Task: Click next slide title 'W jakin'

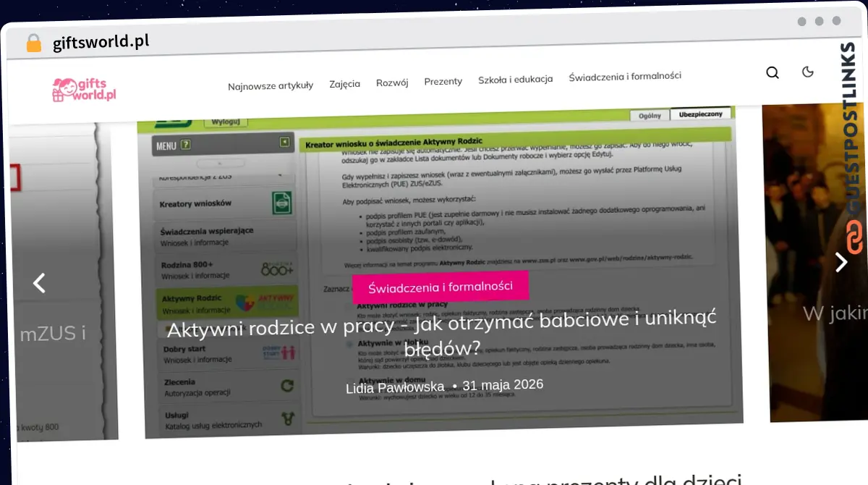Action: (x=835, y=313)
